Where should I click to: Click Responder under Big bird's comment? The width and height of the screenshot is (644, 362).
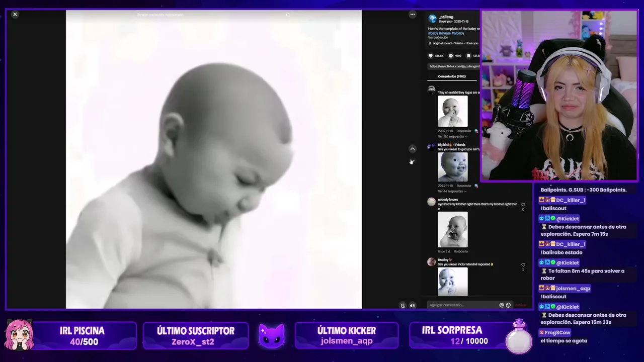pyautogui.click(x=464, y=186)
